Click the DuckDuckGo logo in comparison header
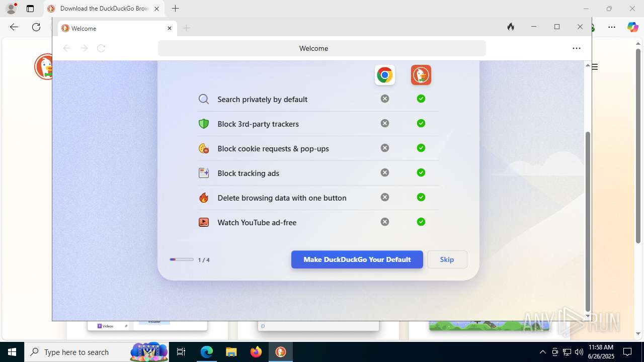The image size is (644, 362). (x=421, y=75)
